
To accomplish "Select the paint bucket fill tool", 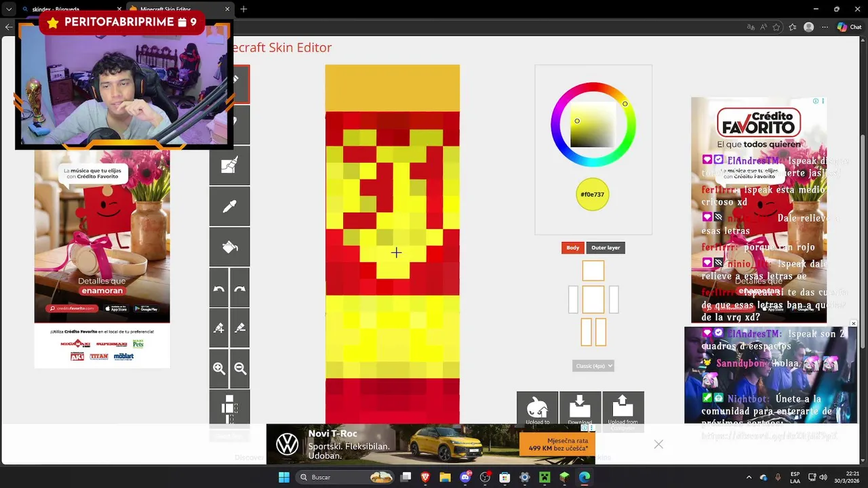I will pos(229,247).
